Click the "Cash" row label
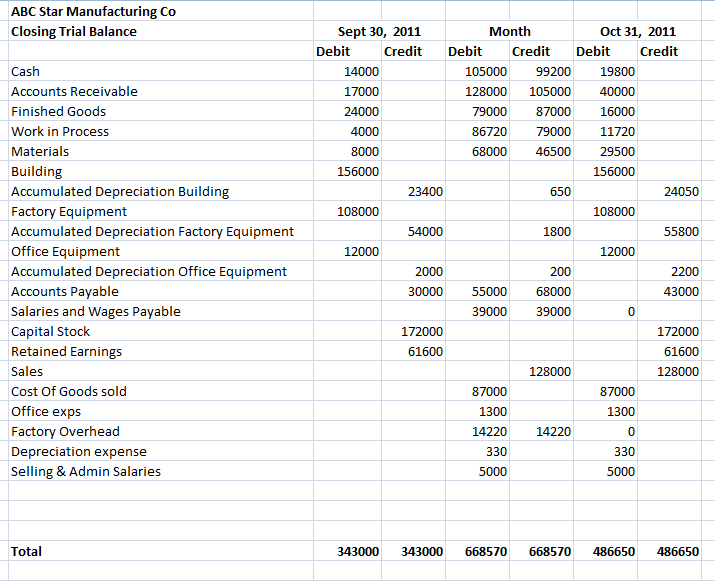The width and height of the screenshot is (715, 581). pyautogui.click(x=26, y=71)
